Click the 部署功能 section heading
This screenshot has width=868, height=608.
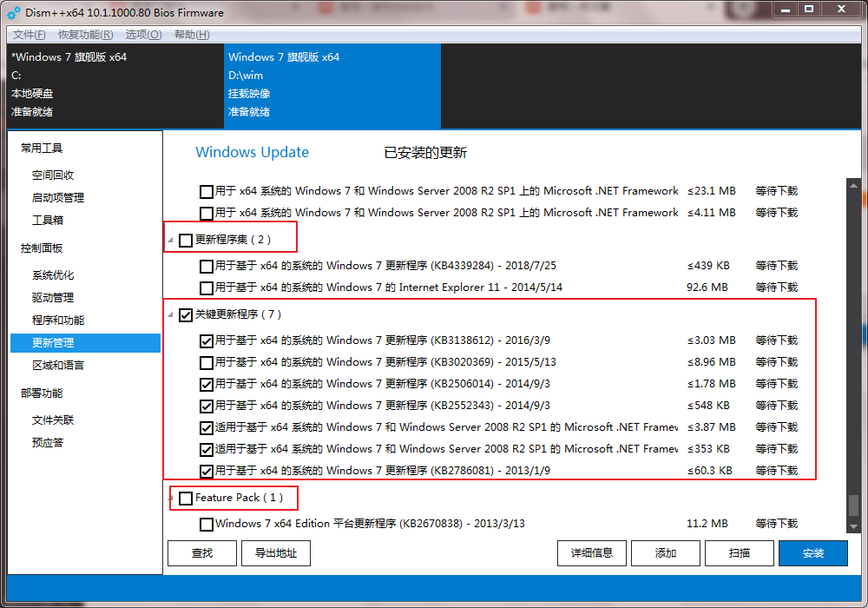42,393
